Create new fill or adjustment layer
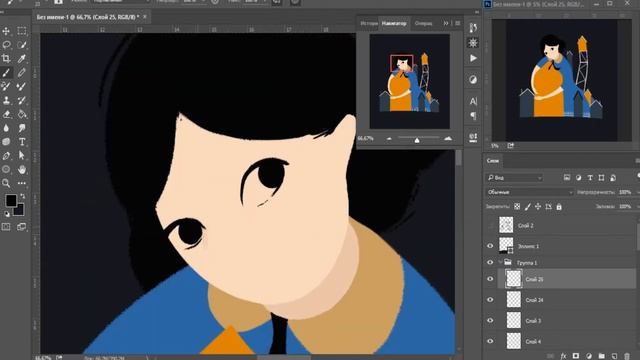The height and width of the screenshot is (360, 640). (589, 356)
